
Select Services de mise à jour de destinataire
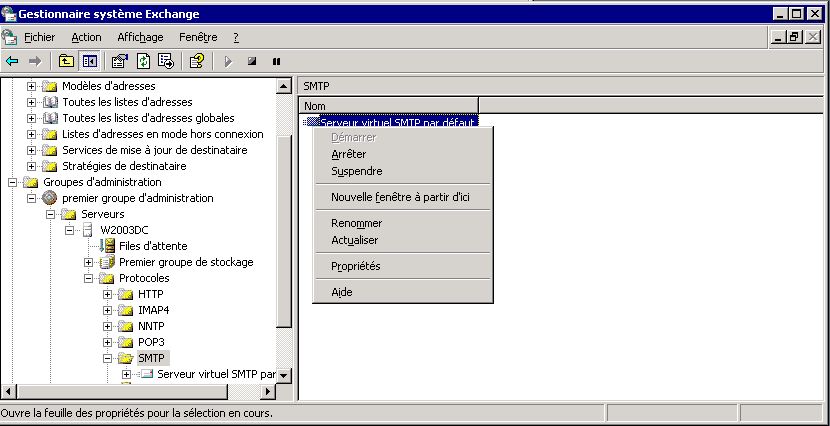155,150
